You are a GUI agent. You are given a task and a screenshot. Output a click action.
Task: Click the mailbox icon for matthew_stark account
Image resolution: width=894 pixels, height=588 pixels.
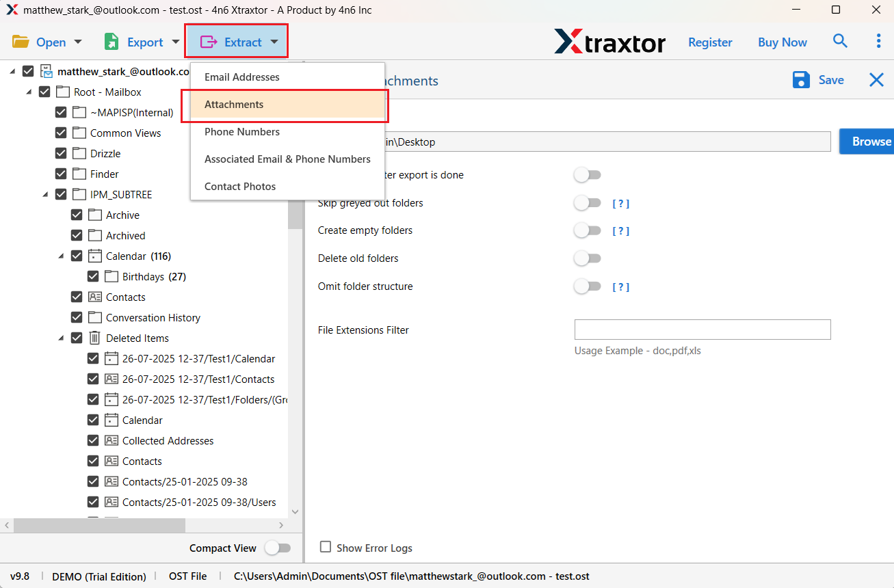point(47,71)
